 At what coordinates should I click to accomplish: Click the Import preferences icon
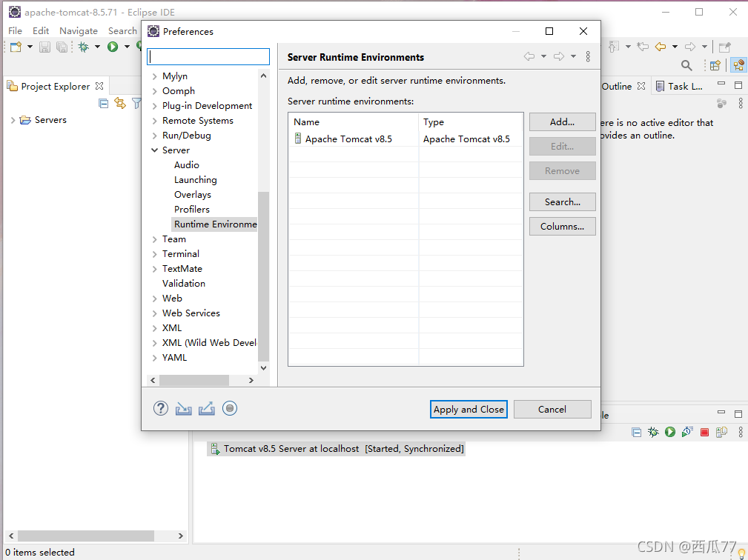[184, 408]
